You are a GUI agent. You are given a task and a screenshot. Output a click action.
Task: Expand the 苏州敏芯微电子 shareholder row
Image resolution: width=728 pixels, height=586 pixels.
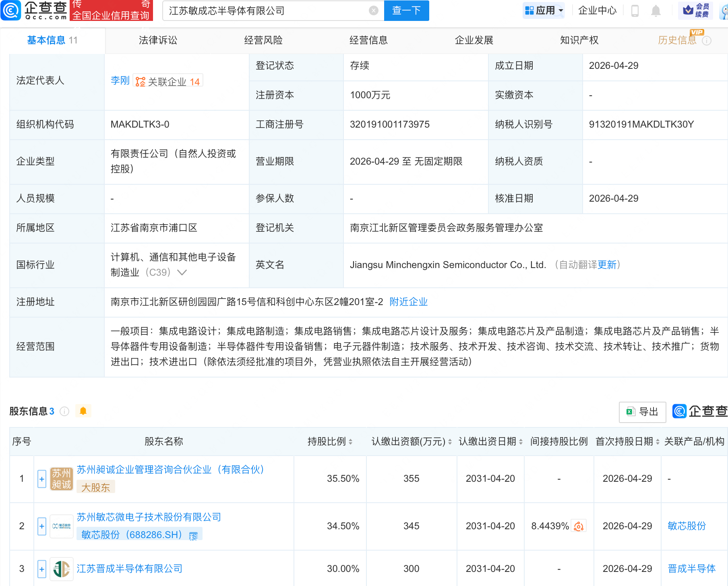coord(42,526)
